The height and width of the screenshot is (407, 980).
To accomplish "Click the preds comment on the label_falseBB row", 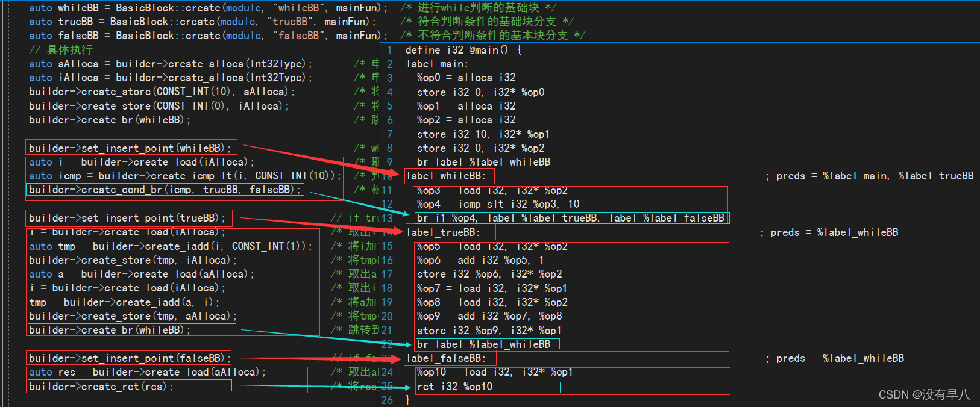I will pyautogui.click(x=835, y=358).
